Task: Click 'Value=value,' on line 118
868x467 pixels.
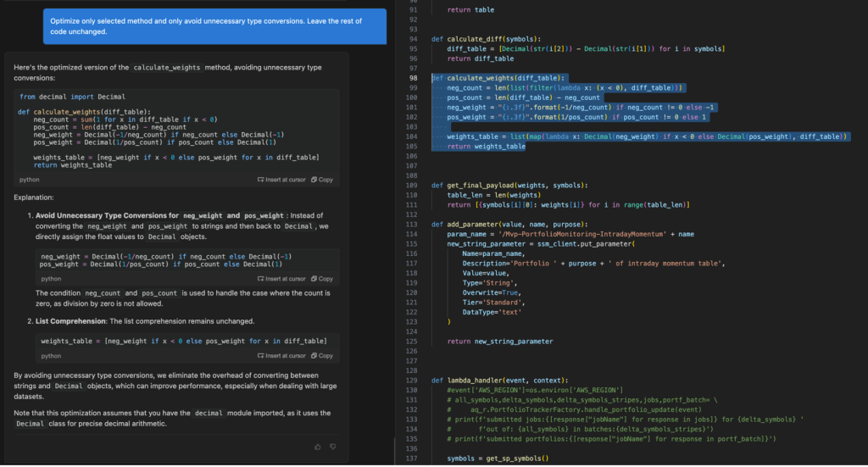Action: coord(486,274)
